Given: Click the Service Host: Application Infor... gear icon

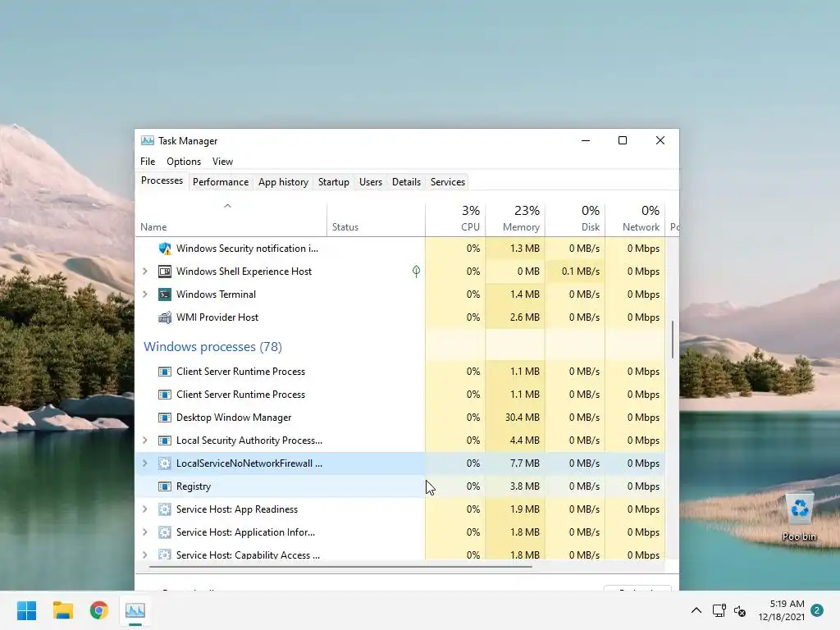Looking at the screenshot, I should (x=164, y=532).
